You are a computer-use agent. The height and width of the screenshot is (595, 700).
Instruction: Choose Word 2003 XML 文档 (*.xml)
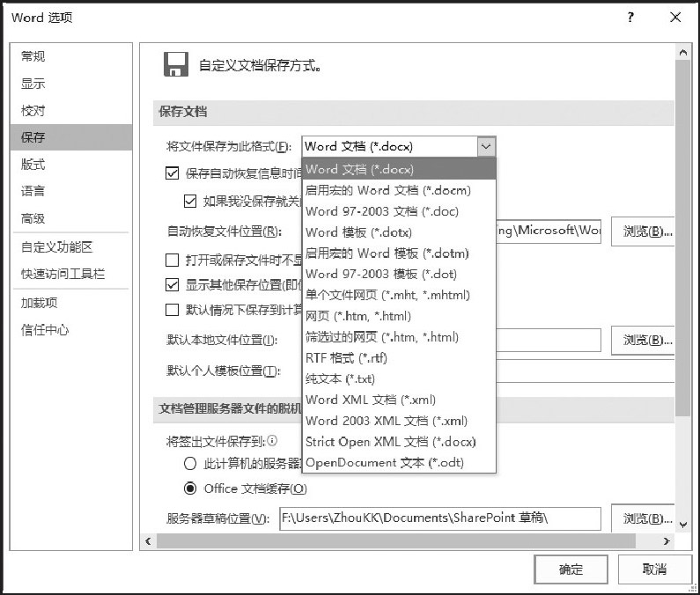tap(399, 421)
